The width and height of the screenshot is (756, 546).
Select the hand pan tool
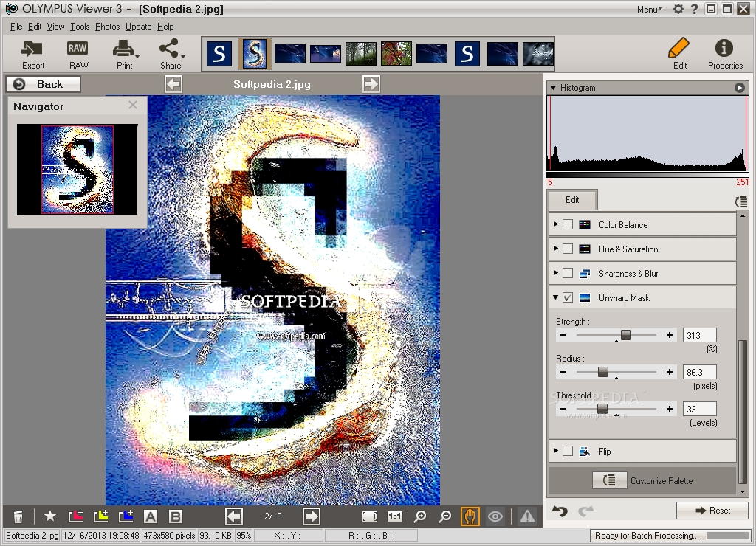click(470, 516)
